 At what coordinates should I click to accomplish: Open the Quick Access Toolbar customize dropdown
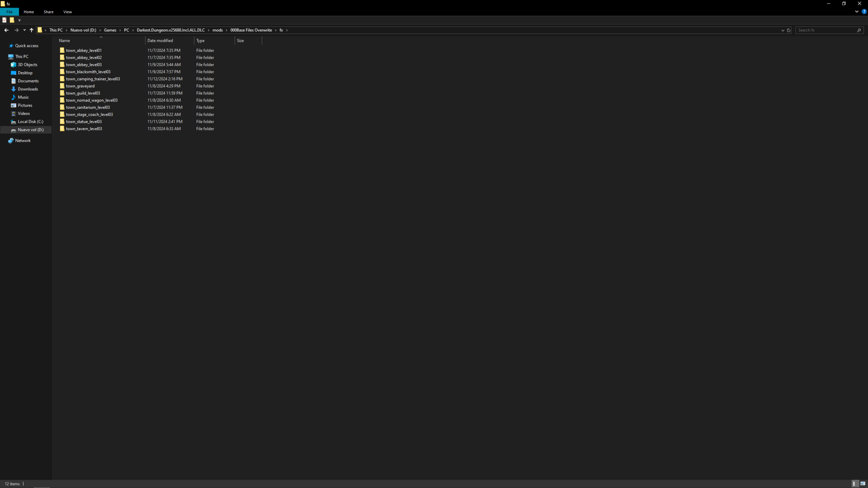click(19, 20)
